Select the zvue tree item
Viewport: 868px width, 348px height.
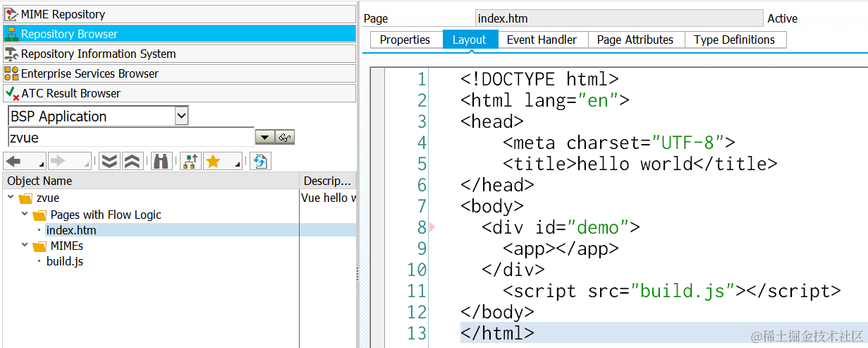[48, 198]
